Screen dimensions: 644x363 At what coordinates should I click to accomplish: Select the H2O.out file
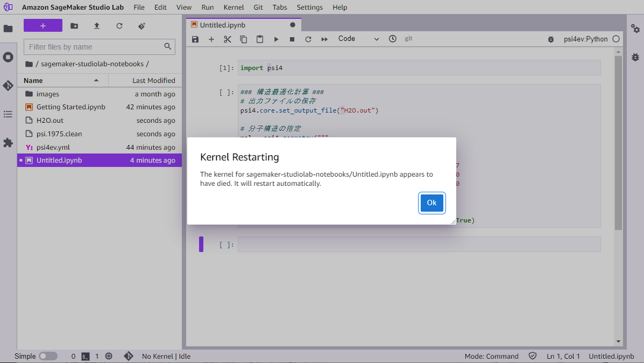(100, 121)
